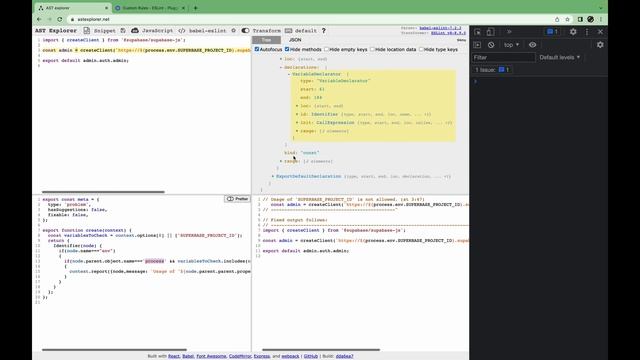640x360 pixels.
Task: Show more DevTools tabs chevron
Action: [x=509, y=32]
